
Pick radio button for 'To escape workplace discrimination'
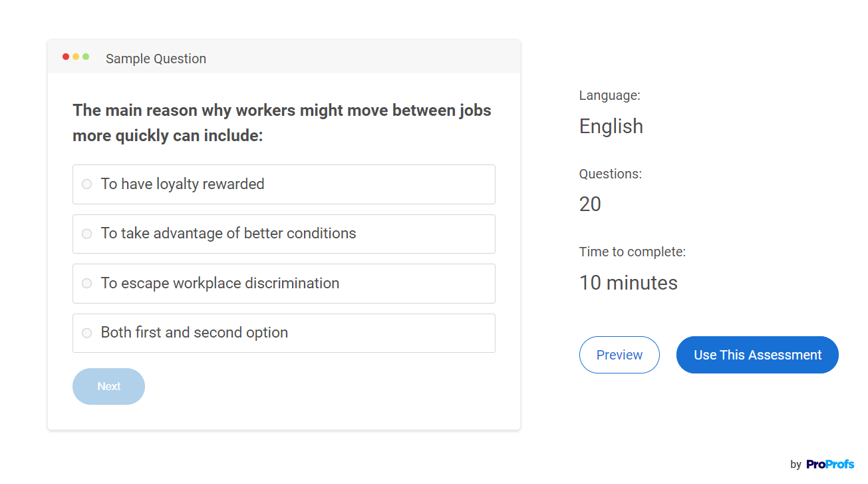point(86,284)
